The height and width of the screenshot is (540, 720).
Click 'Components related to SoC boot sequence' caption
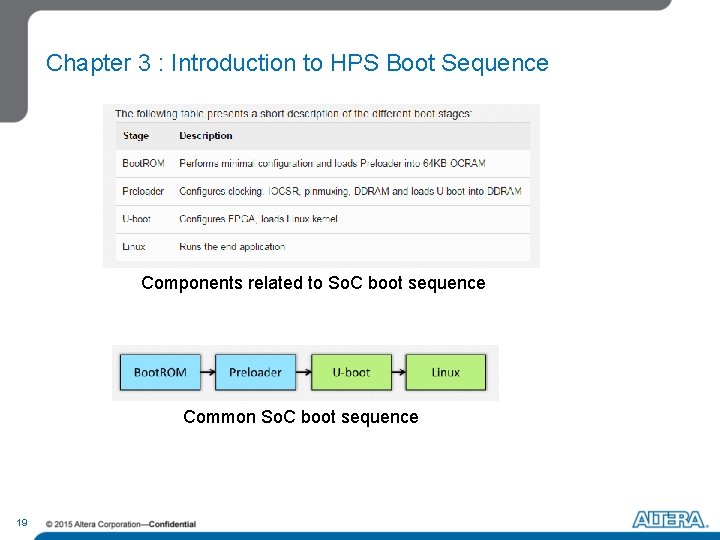coord(313,283)
